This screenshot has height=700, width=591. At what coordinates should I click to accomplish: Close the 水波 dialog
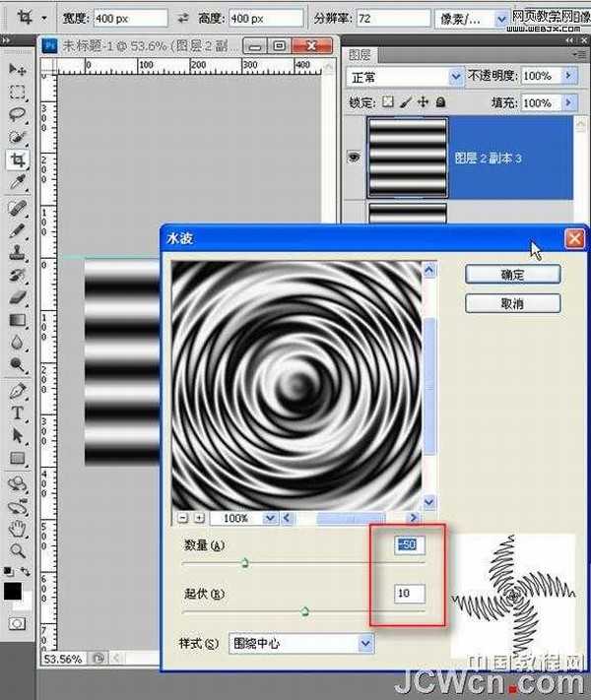tap(574, 239)
